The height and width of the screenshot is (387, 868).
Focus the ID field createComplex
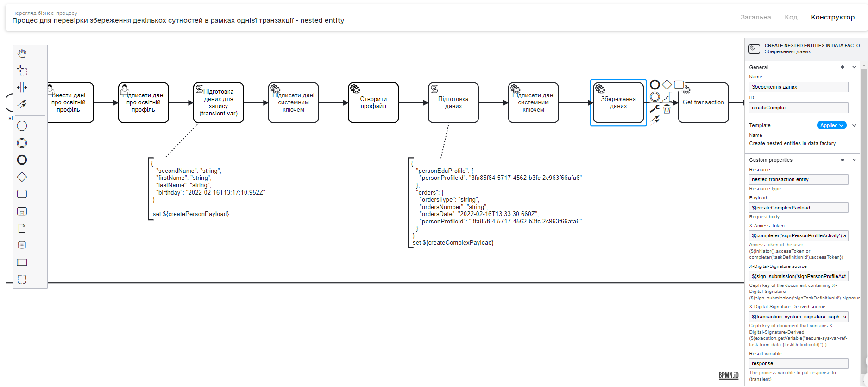pos(799,108)
